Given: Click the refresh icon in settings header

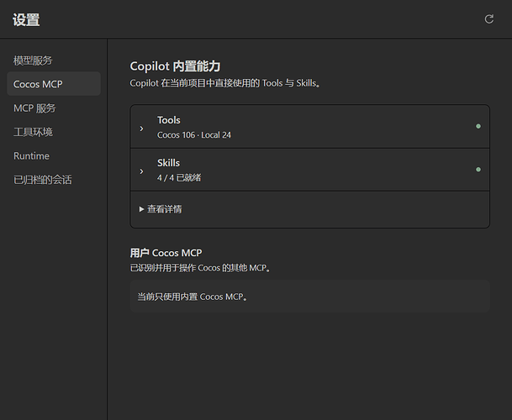Looking at the screenshot, I should (488, 19).
